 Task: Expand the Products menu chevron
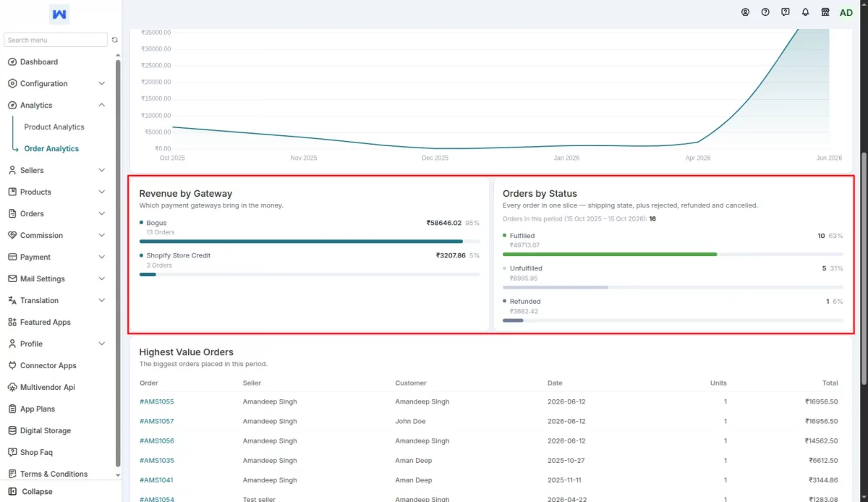click(101, 192)
